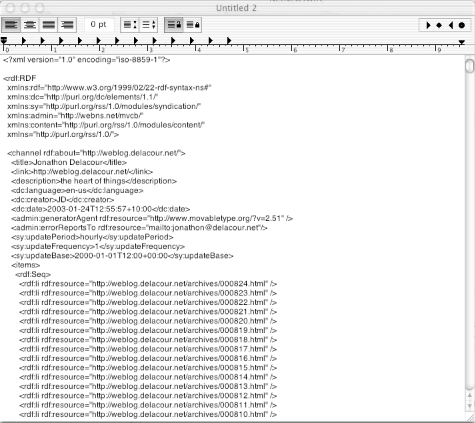Click the window resize grip corner

[470, 417]
